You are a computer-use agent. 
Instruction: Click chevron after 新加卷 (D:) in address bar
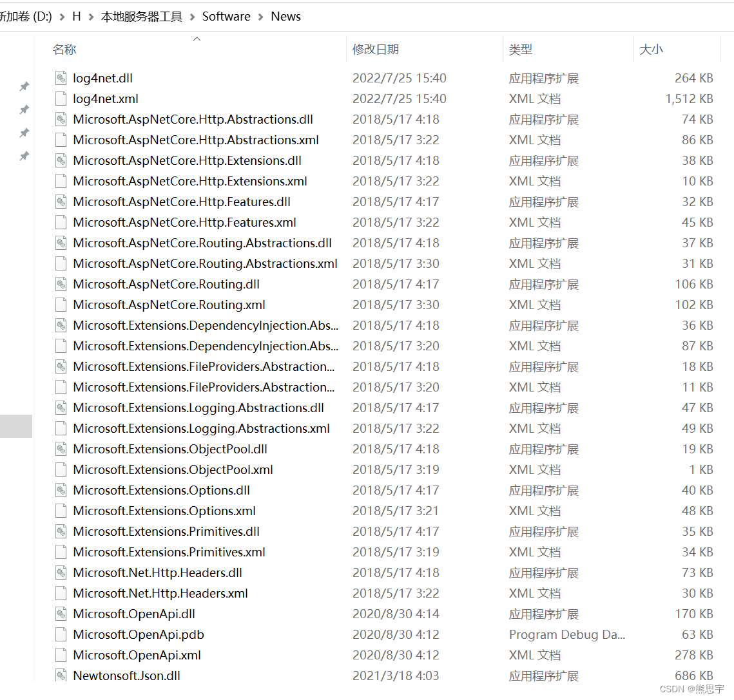[63, 17]
